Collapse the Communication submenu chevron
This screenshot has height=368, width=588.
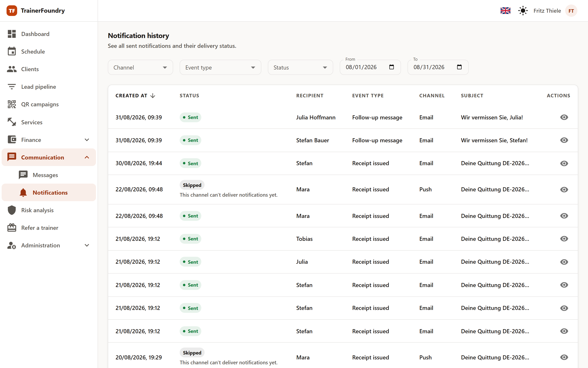click(87, 157)
